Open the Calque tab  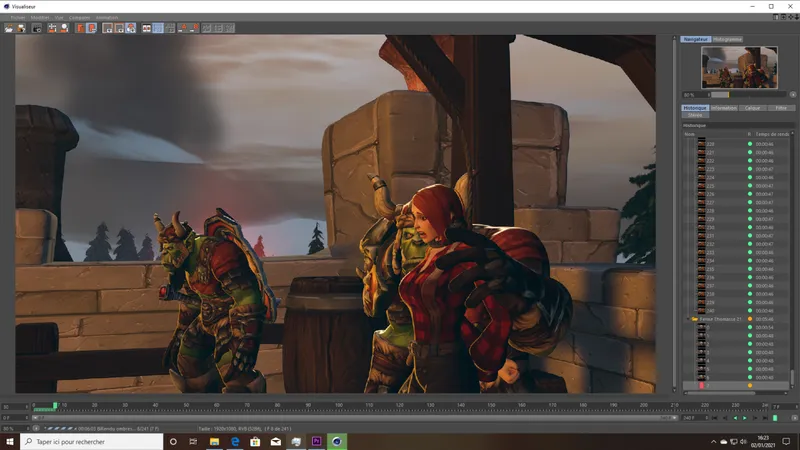753,108
